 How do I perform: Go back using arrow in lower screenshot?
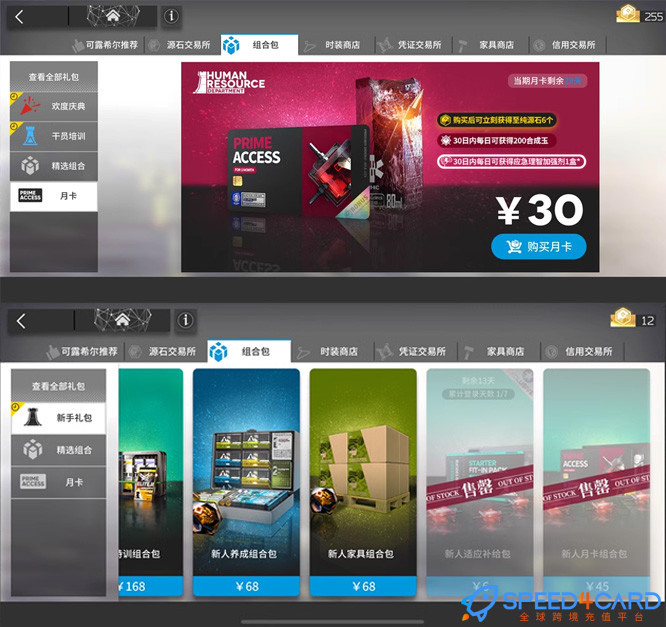click(x=21, y=321)
